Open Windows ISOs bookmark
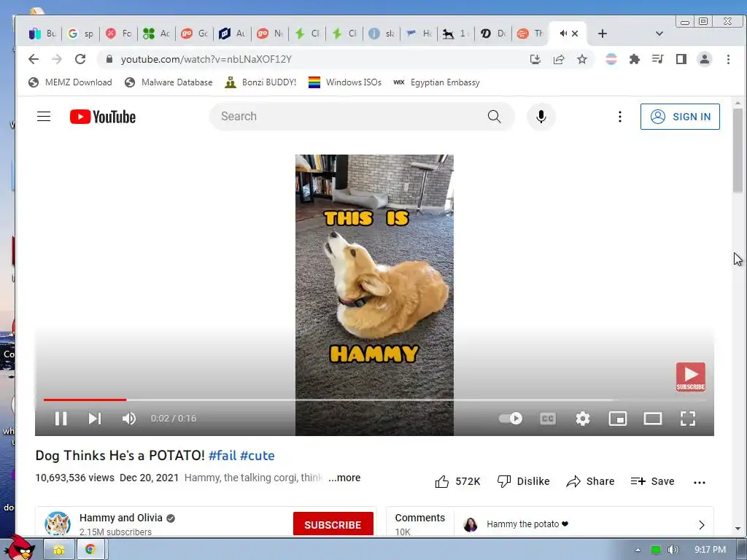This screenshot has height=560, width=747. click(x=345, y=82)
